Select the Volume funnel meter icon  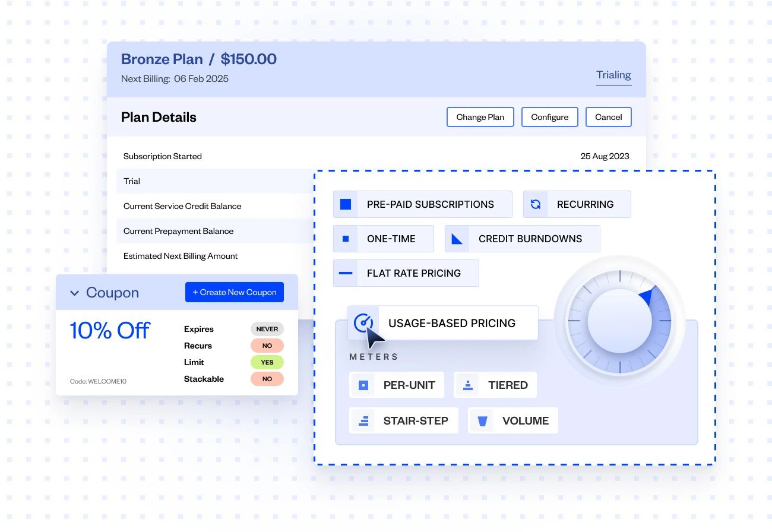coord(482,420)
